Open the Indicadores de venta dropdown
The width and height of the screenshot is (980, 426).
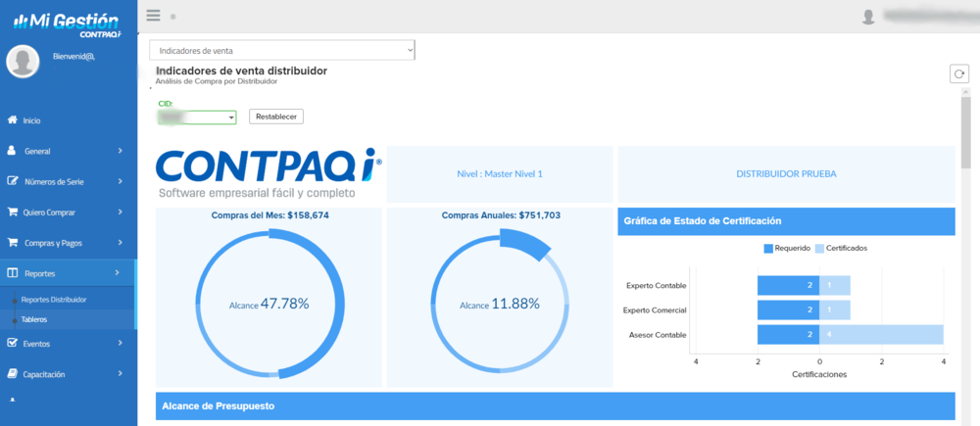point(282,50)
